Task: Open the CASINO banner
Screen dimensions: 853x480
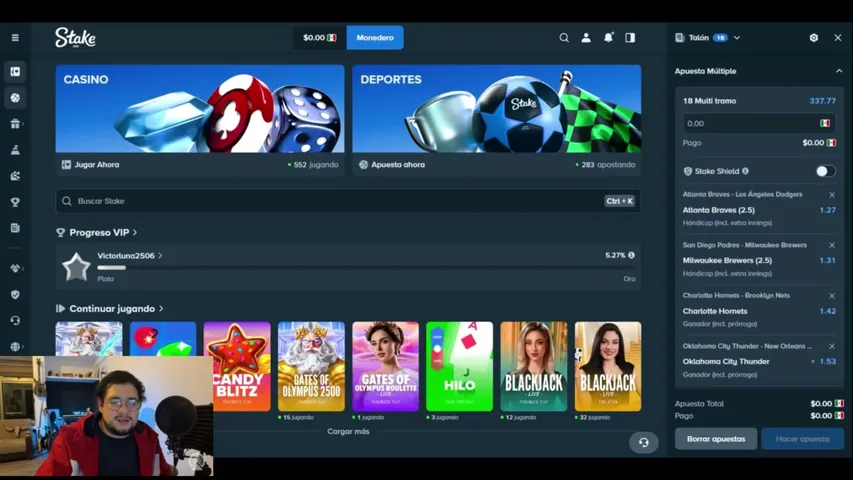Action: point(200,109)
